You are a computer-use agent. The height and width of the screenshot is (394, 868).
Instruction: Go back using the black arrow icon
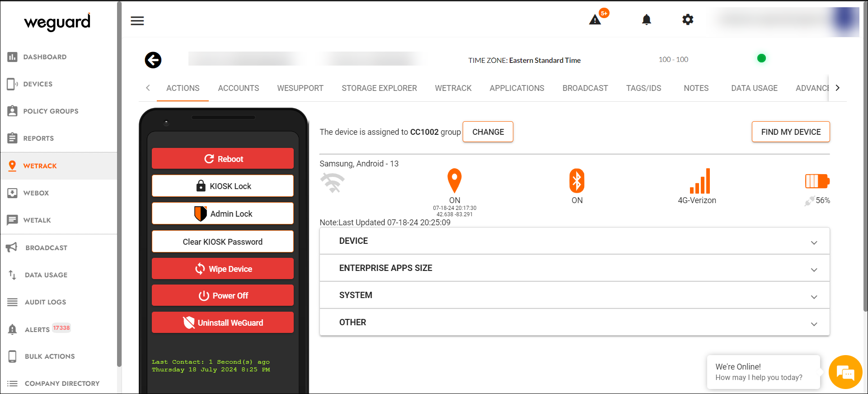[153, 60]
